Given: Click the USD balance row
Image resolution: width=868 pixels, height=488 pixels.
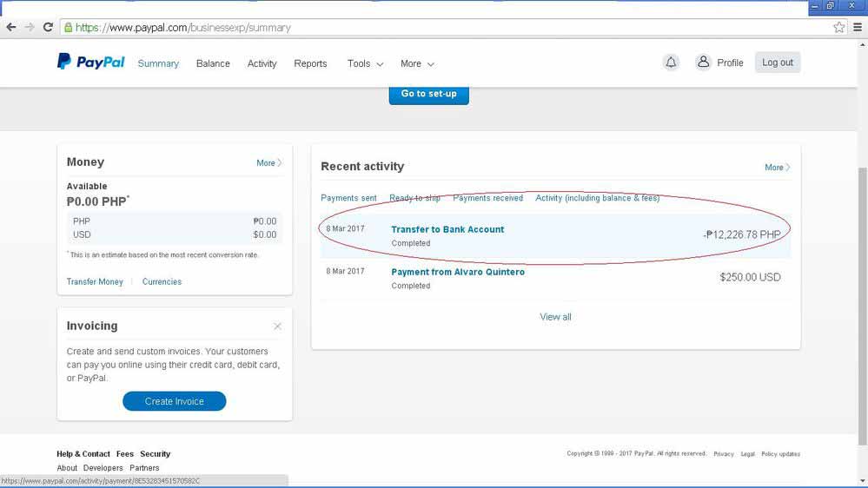Looking at the screenshot, I should click(175, 234).
